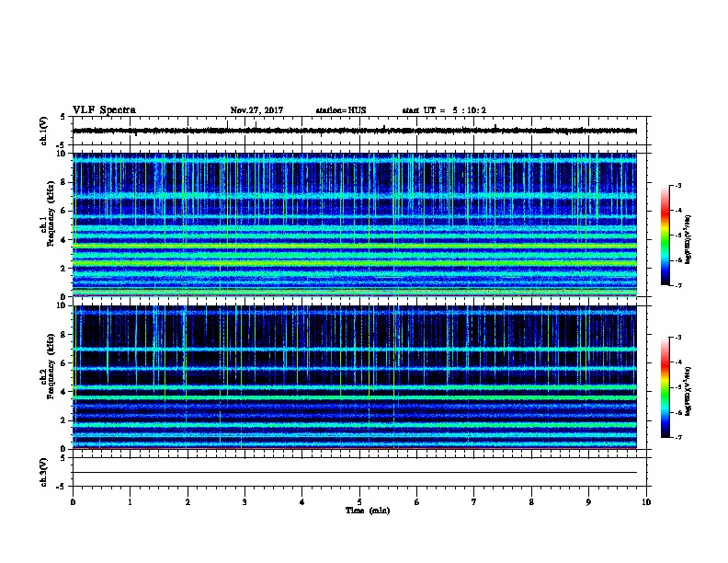Click time axis tick label "6"
The height and width of the screenshot is (563, 728).
[417, 502]
